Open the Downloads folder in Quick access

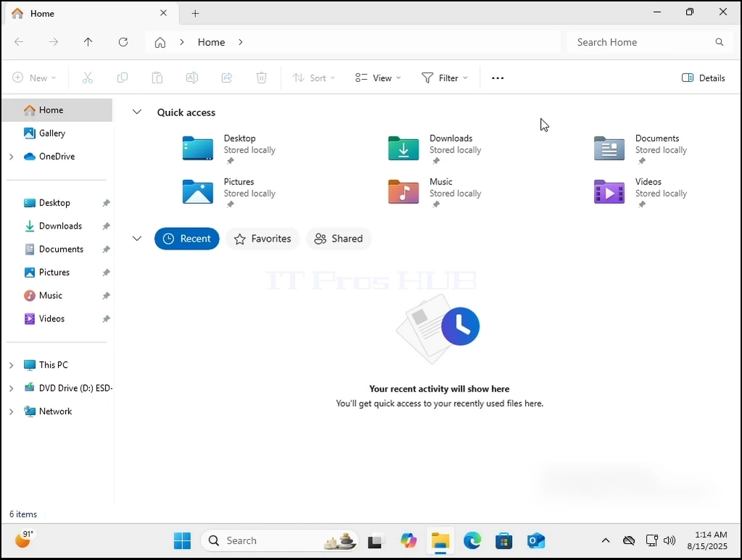tap(435, 149)
